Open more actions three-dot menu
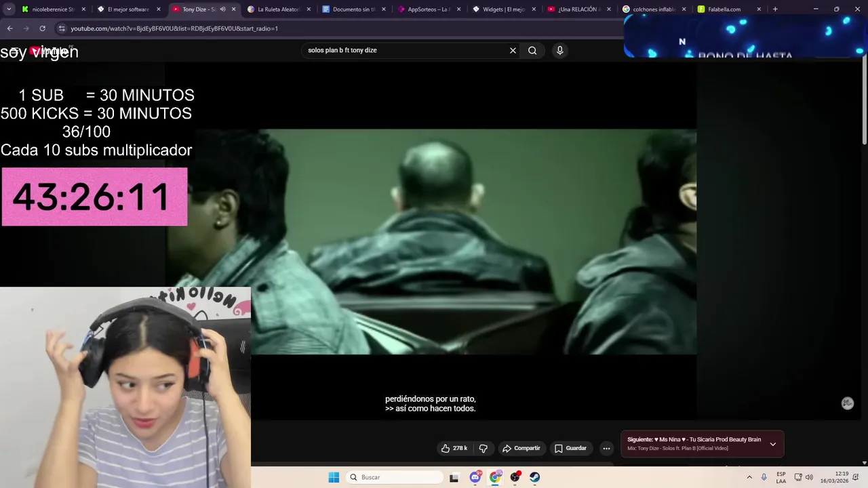868x488 pixels. click(606, 448)
